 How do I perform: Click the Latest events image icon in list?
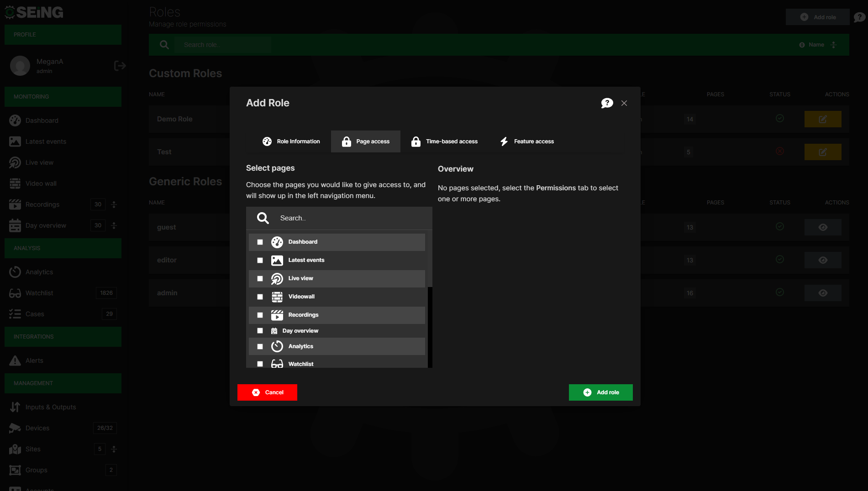pyautogui.click(x=277, y=261)
